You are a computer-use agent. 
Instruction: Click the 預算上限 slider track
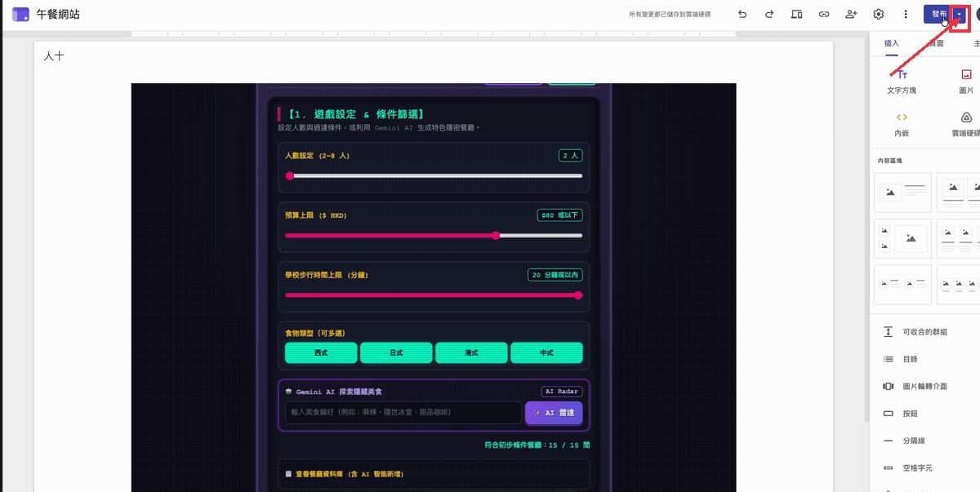pos(434,235)
